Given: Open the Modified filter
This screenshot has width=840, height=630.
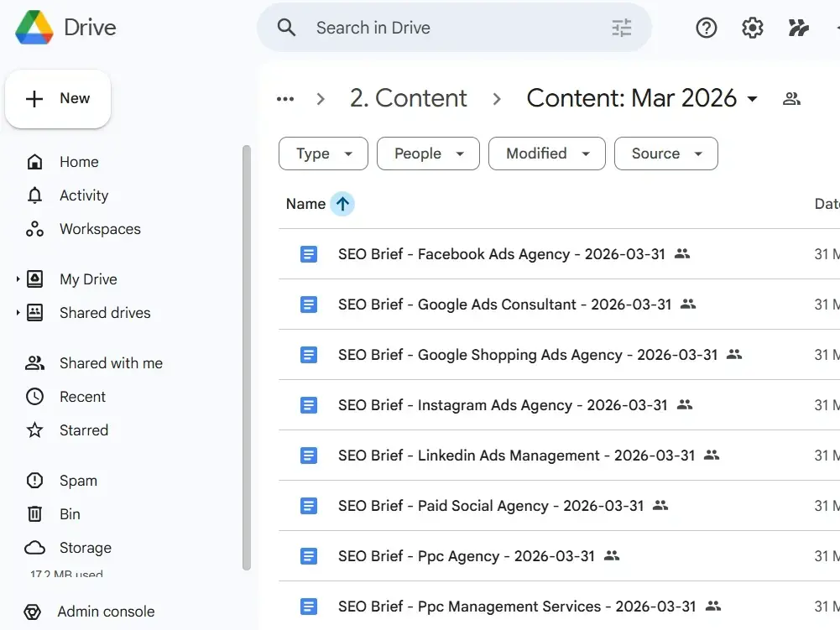Looking at the screenshot, I should [546, 154].
